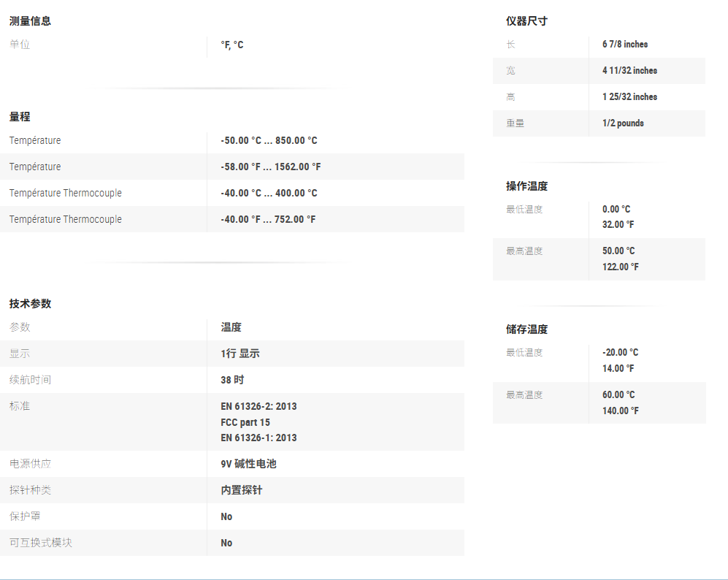Select the 可互换式模块 label
The height and width of the screenshot is (580, 728).
41,543
